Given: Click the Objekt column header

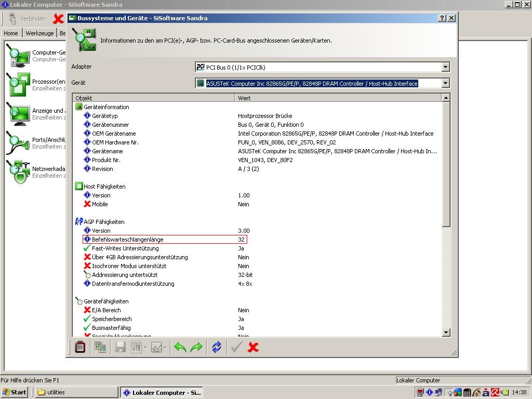Looking at the screenshot, I should pyautogui.click(x=154, y=98).
